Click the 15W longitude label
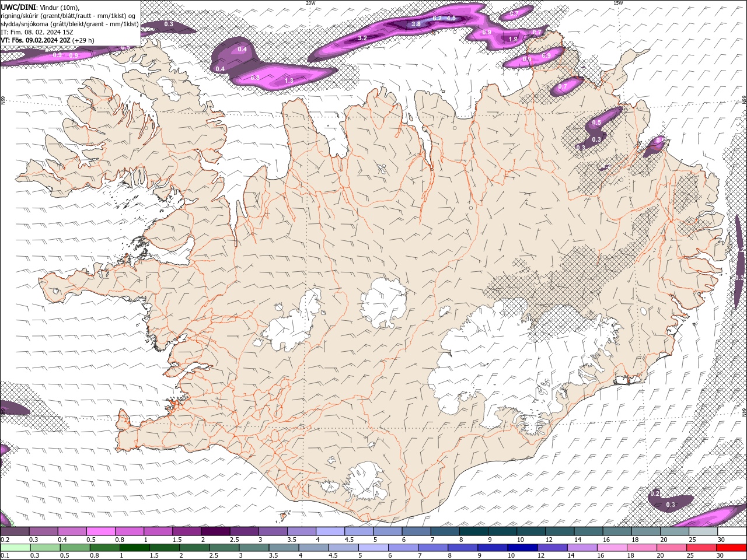747x560 pixels. pyautogui.click(x=618, y=3)
